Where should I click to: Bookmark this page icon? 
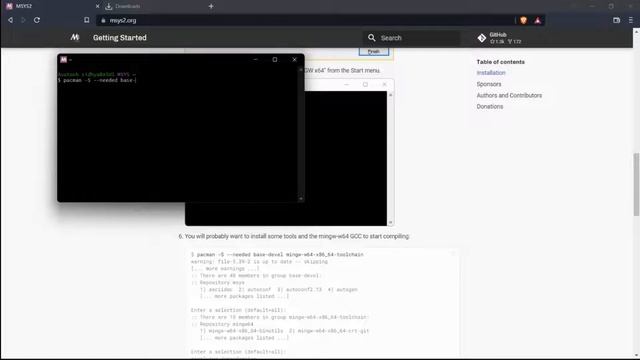coord(87,20)
